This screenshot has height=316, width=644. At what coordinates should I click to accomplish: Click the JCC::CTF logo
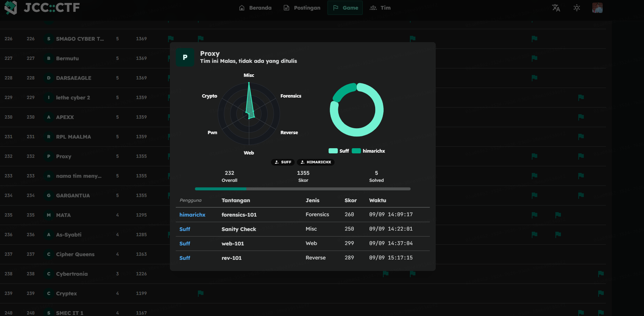pyautogui.click(x=42, y=7)
